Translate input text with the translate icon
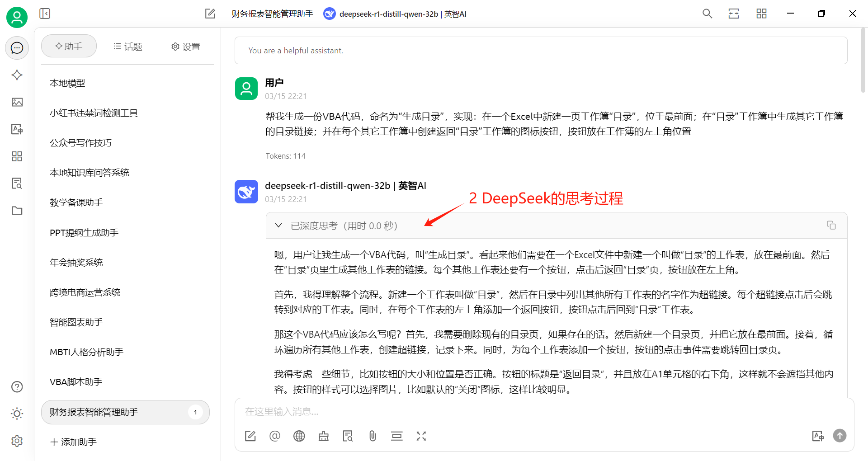The height and width of the screenshot is (461, 868). [818, 436]
